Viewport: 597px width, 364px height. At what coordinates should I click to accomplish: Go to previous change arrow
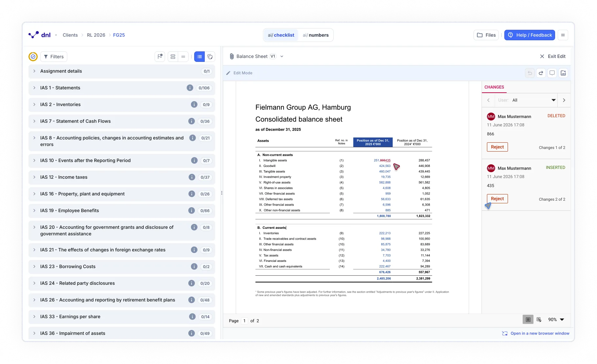pos(488,100)
